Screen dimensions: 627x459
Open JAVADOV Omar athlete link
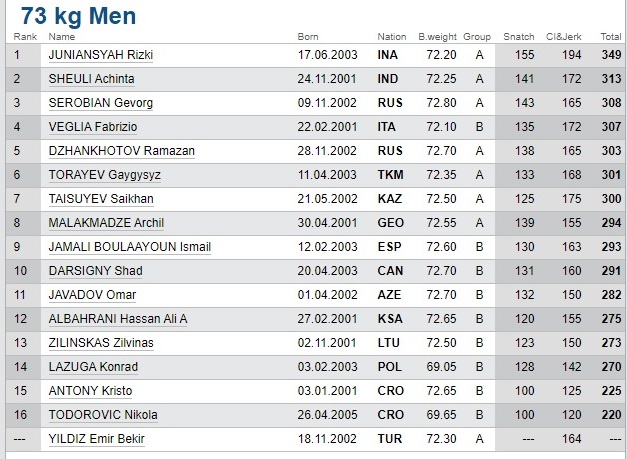pyautogui.click(x=93, y=295)
